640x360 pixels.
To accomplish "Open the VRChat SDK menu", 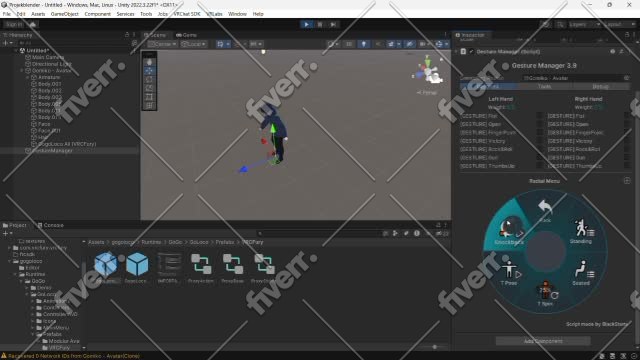I will click(187, 14).
